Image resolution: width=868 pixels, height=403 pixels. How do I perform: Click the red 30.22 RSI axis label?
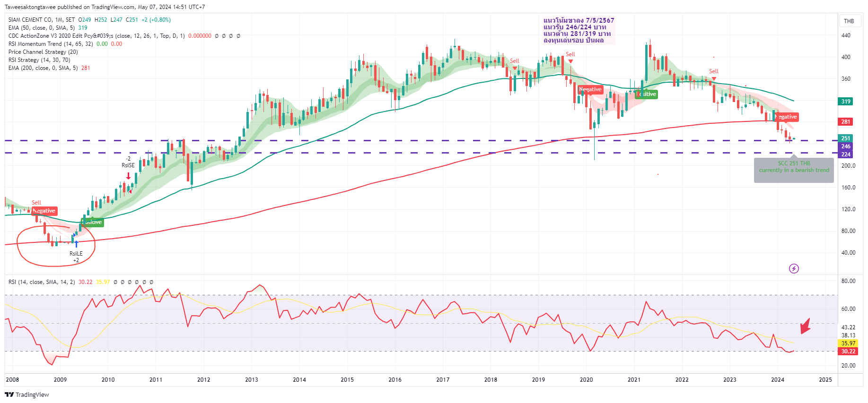[x=848, y=352]
